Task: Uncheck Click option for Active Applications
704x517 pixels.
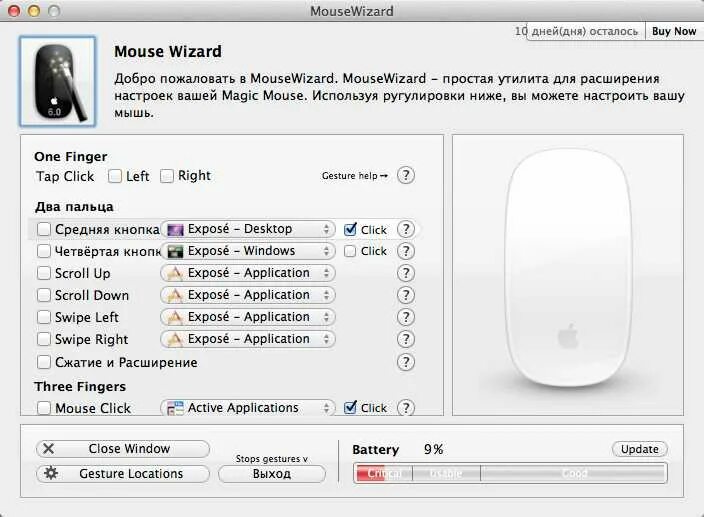Action: (x=350, y=407)
